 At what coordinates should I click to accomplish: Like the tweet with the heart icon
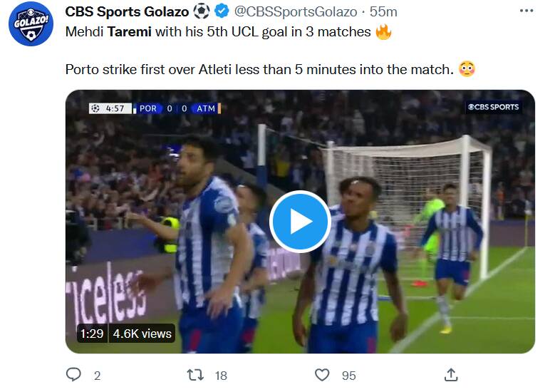(322, 374)
